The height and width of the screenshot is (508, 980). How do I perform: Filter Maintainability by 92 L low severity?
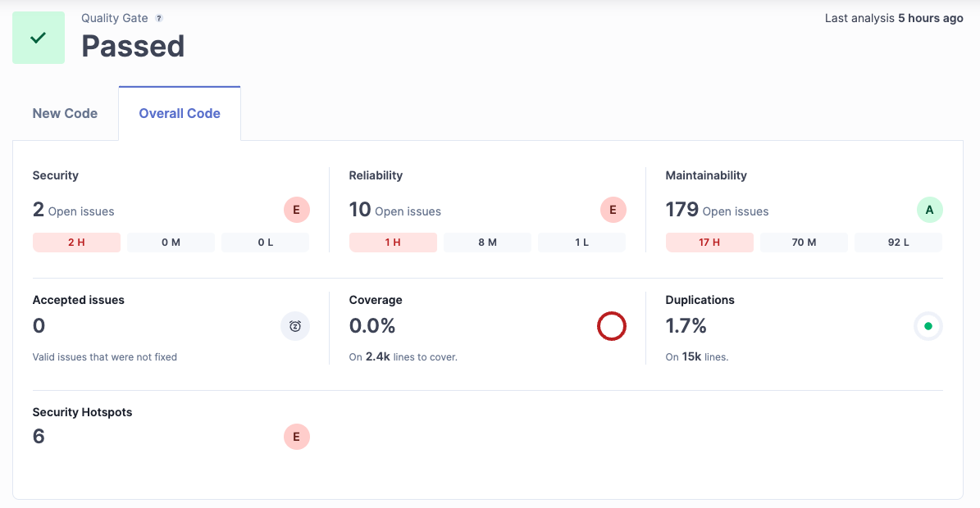[898, 243]
